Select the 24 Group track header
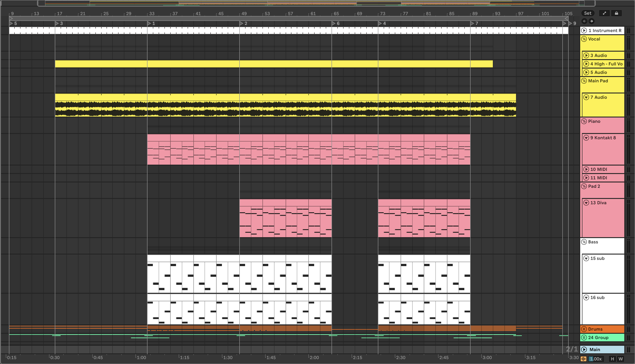This screenshot has height=364, width=635. coord(602,338)
